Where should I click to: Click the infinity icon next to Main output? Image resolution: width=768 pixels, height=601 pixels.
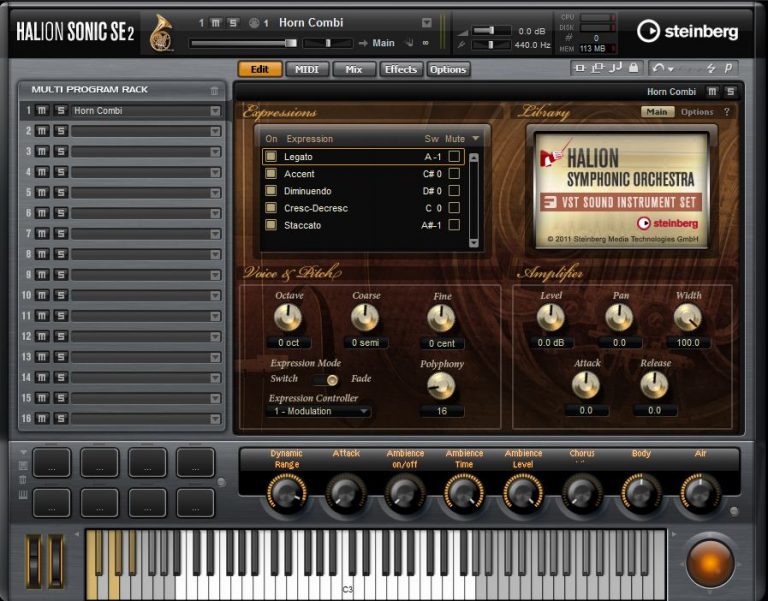(425, 43)
